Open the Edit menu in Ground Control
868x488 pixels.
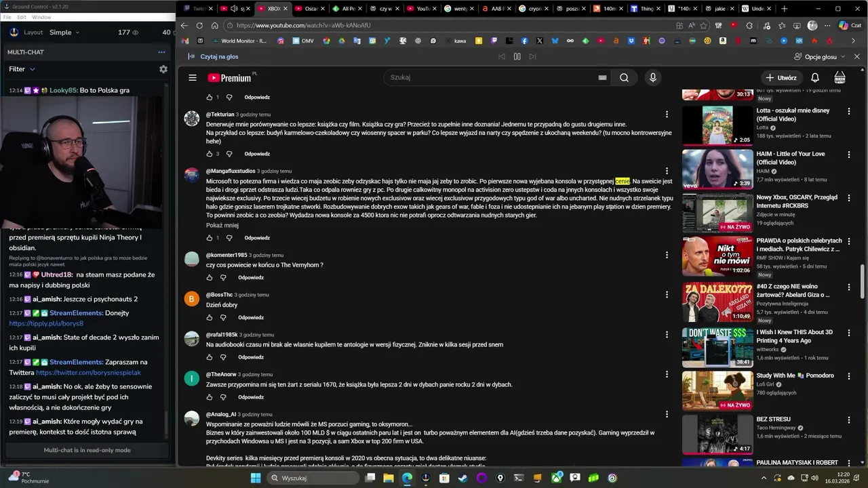pos(22,17)
